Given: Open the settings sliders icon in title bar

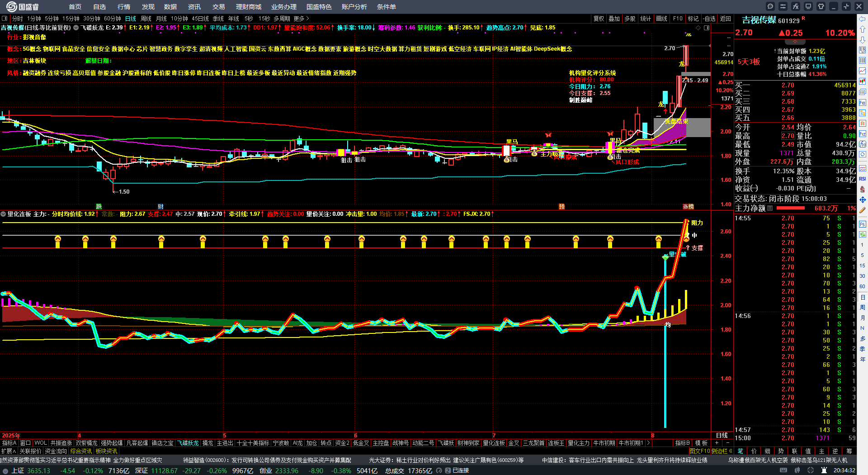Looking at the screenshot, I should point(783,6).
